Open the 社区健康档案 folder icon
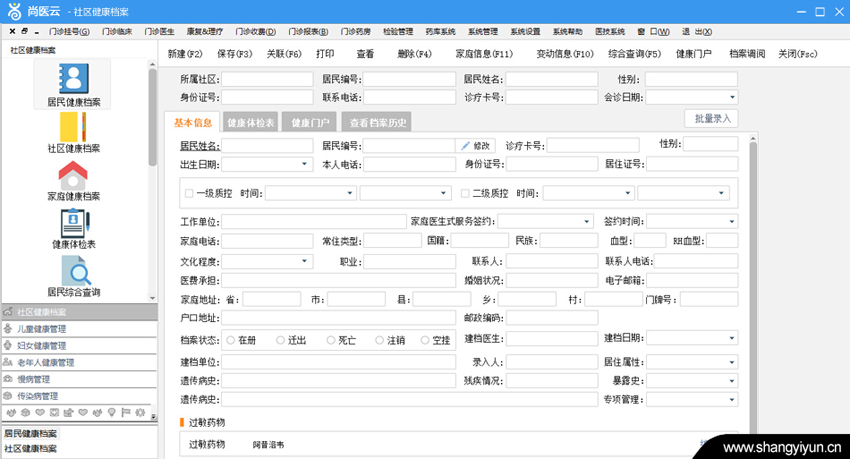Viewport: 850px width, 459px height. point(73,126)
